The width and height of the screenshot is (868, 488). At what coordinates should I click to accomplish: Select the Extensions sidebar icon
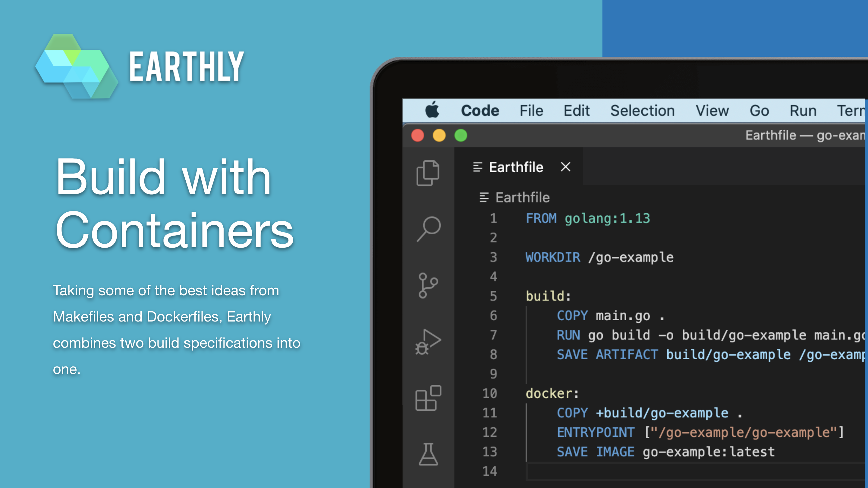(x=427, y=397)
